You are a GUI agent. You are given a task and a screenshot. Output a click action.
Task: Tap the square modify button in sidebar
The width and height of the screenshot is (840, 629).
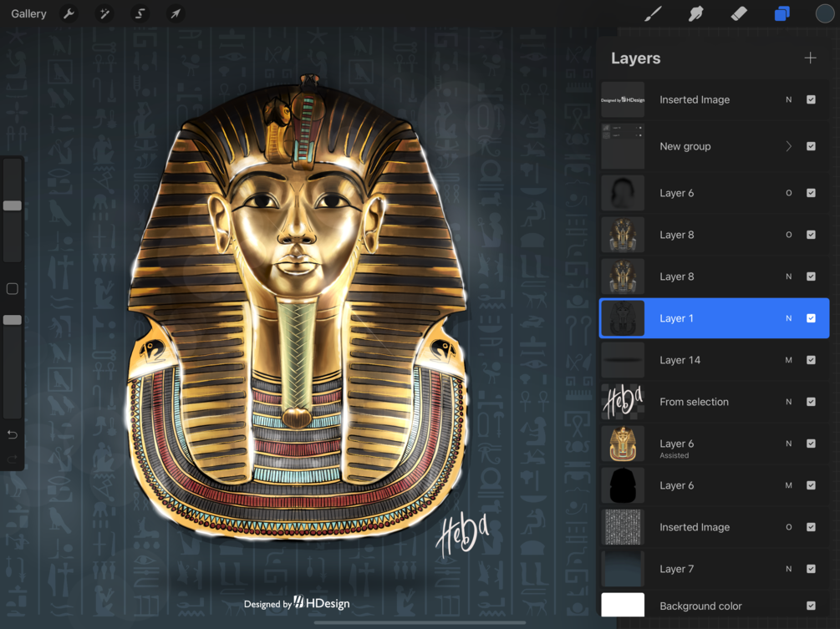coord(13,289)
